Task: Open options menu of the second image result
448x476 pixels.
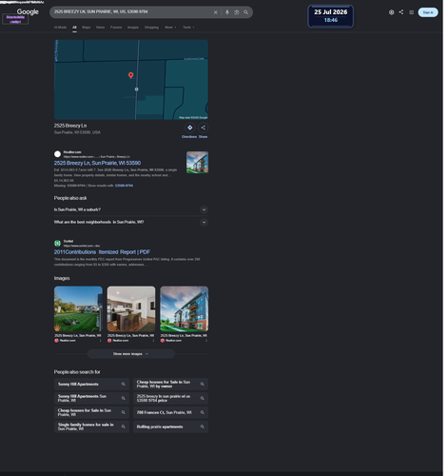Action: click(153, 341)
